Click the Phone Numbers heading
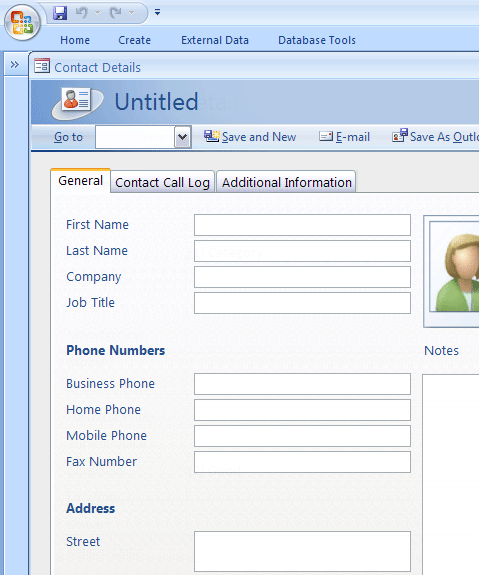This screenshot has height=575, width=479. click(x=116, y=351)
